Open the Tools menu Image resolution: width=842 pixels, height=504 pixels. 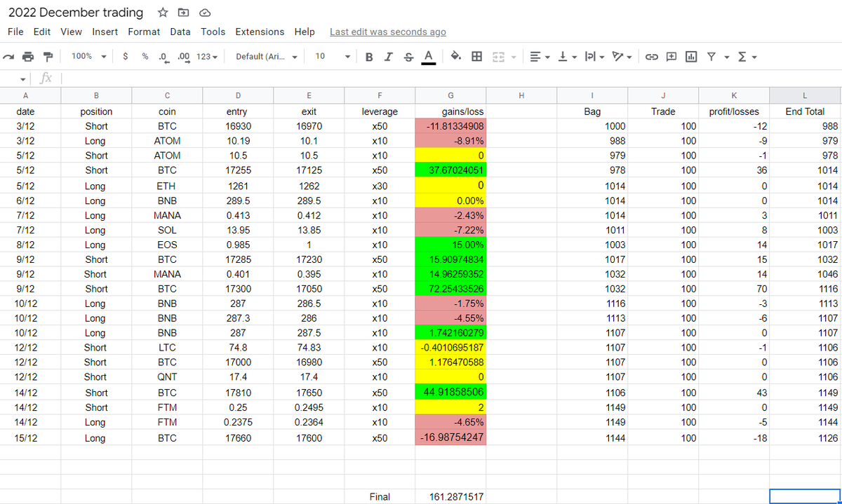click(213, 32)
